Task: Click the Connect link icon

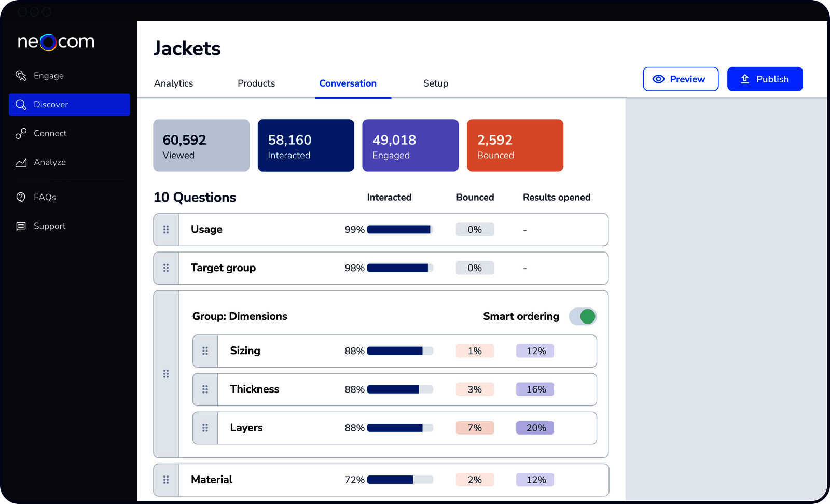Action: [x=21, y=133]
